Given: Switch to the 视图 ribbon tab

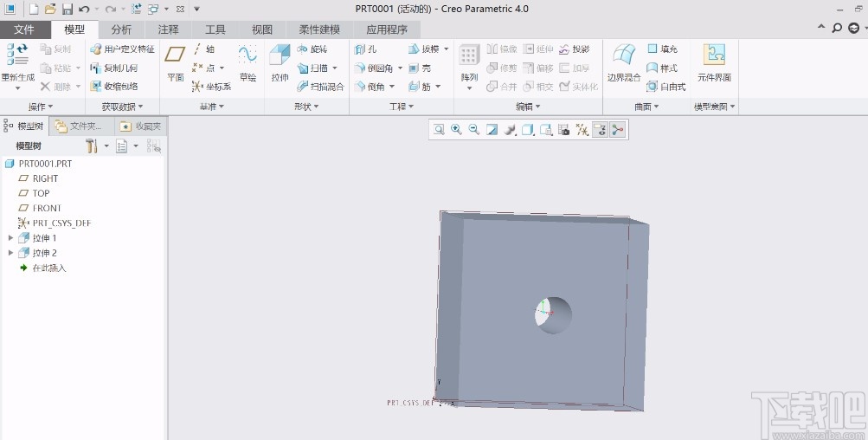Looking at the screenshot, I should [x=262, y=29].
